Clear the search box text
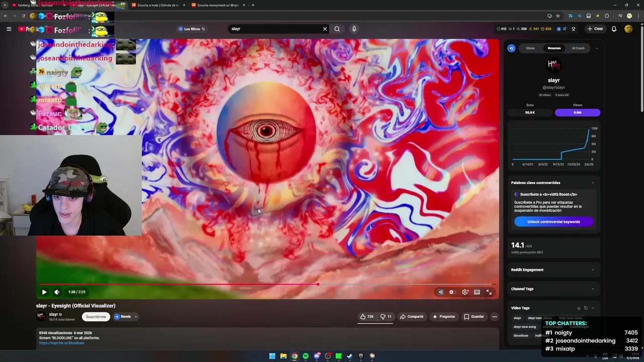The image size is (644, 362). pos(325,29)
